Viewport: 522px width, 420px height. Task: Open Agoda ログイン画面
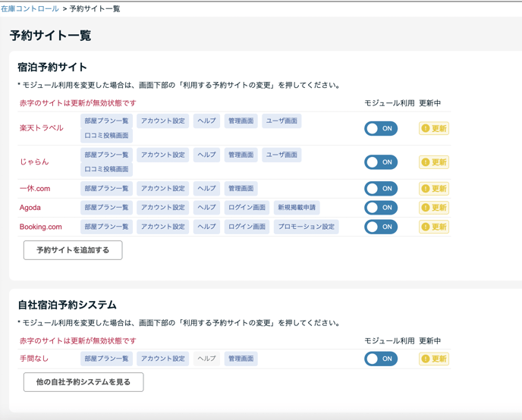tap(247, 208)
